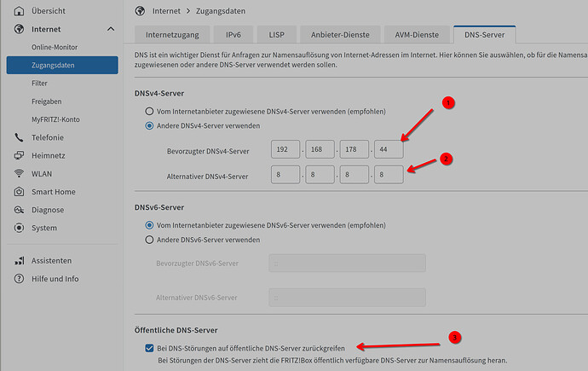Click the WLAN wifi icon
588x371 pixels.
click(x=19, y=173)
